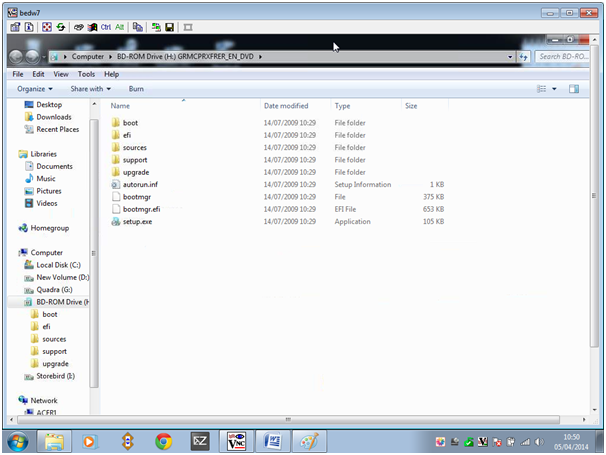
Task: Click the Paint taskbar icon
Action: tap(309, 440)
